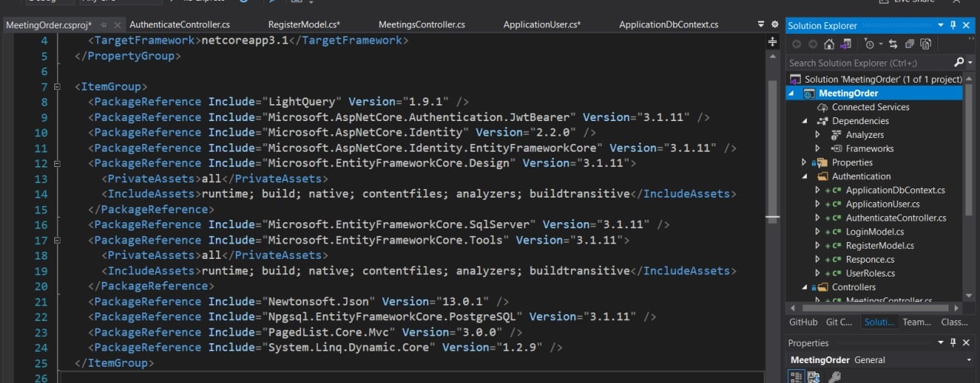Select LoginModel.cs file
Viewport: 980px width, 383px height.
click(x=875, y=231)
